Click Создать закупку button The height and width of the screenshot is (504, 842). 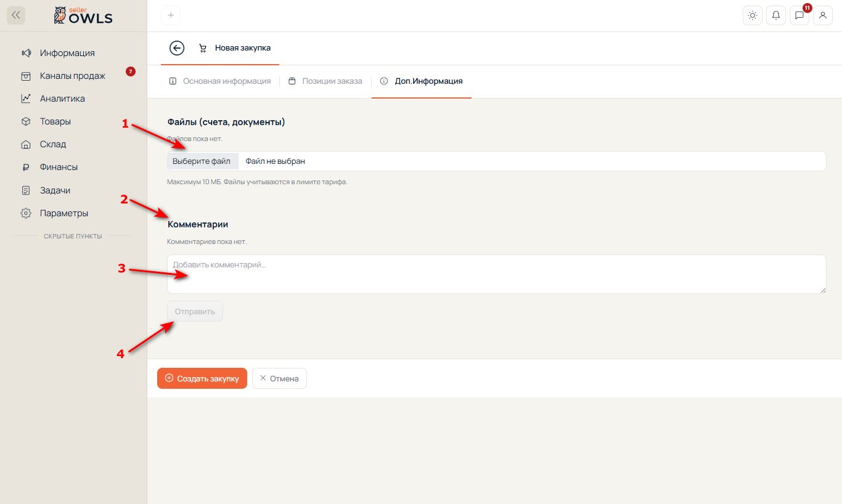[x=202, y=378]
